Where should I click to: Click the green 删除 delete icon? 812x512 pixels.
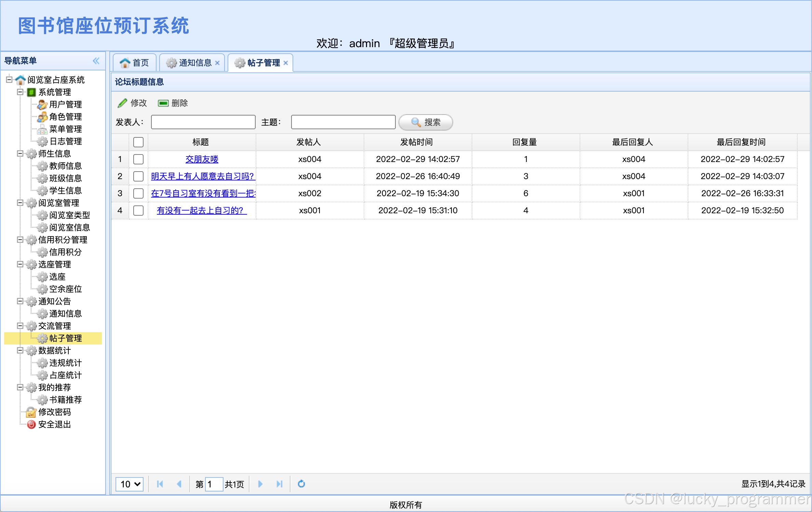click(163, 103)
